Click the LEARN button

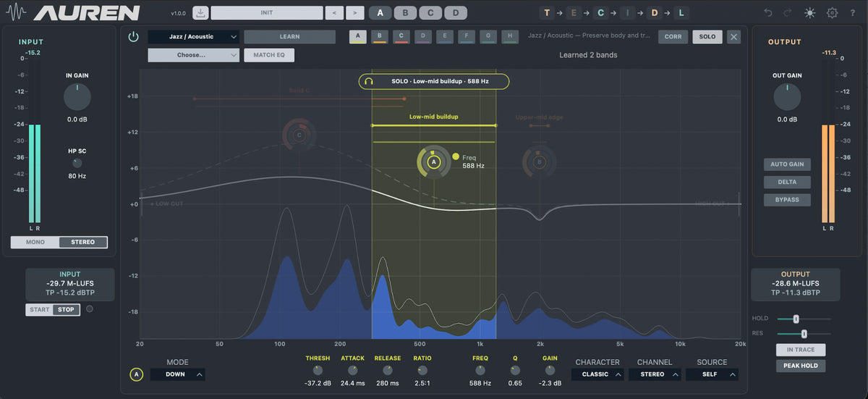click(x=289, y=36)
